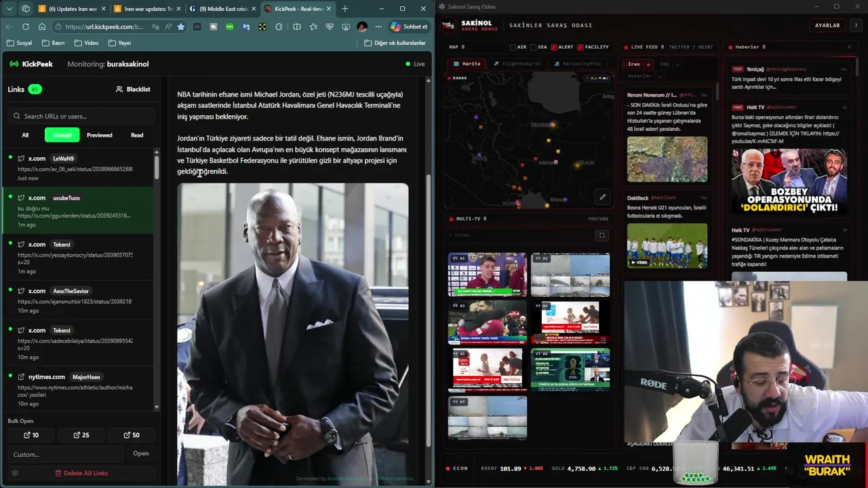Select the All links filter
This screenshot has height=488, width=868.
click(25, 135)
